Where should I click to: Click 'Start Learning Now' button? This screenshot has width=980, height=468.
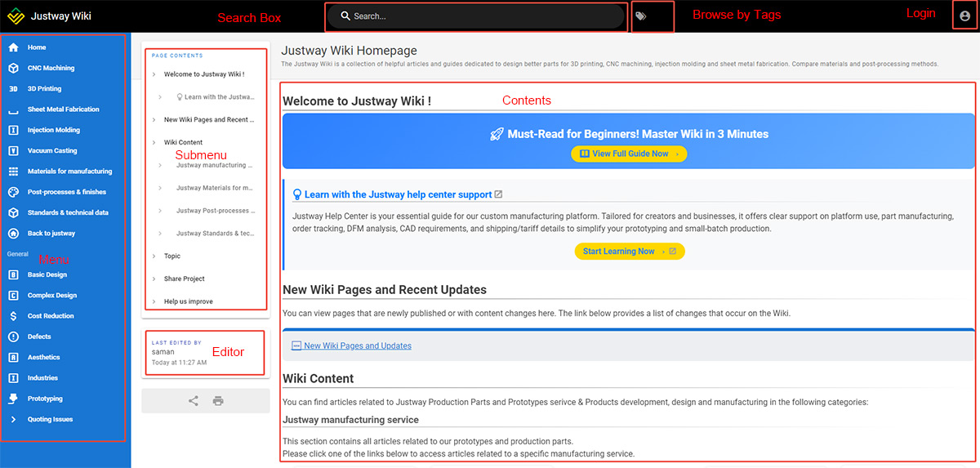coord(630,252)
